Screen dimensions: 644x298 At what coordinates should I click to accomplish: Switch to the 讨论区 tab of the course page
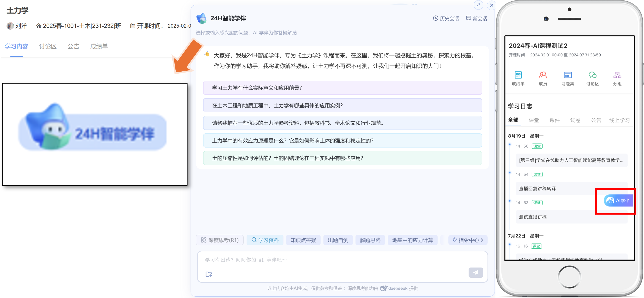[48, 46]
